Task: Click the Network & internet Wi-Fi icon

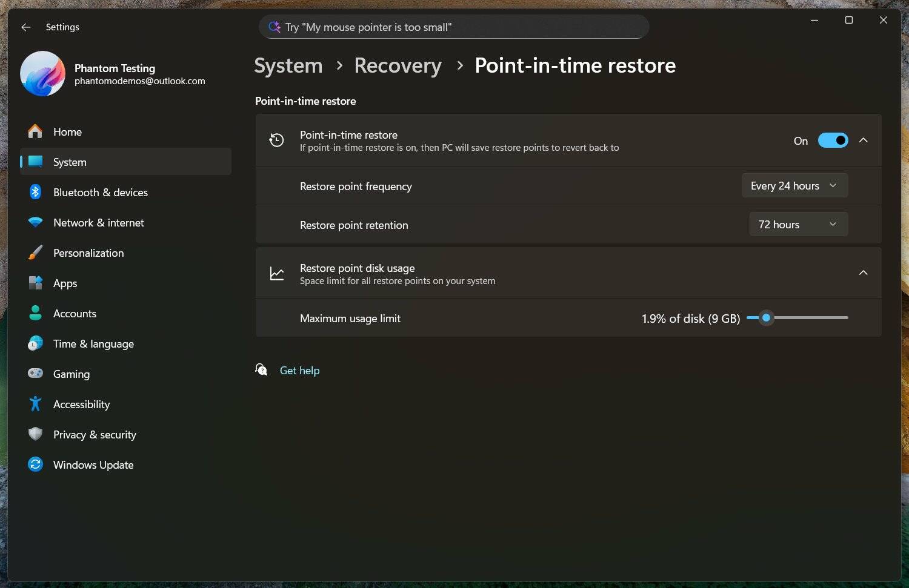Action: (35, 222)
